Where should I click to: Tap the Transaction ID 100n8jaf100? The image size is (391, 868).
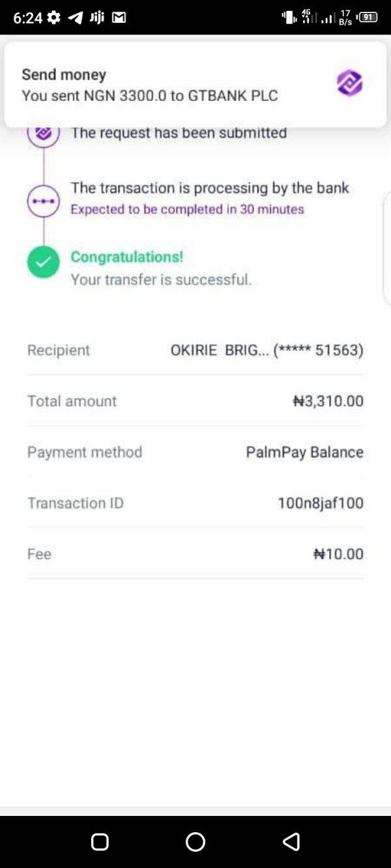coord(320,503)
